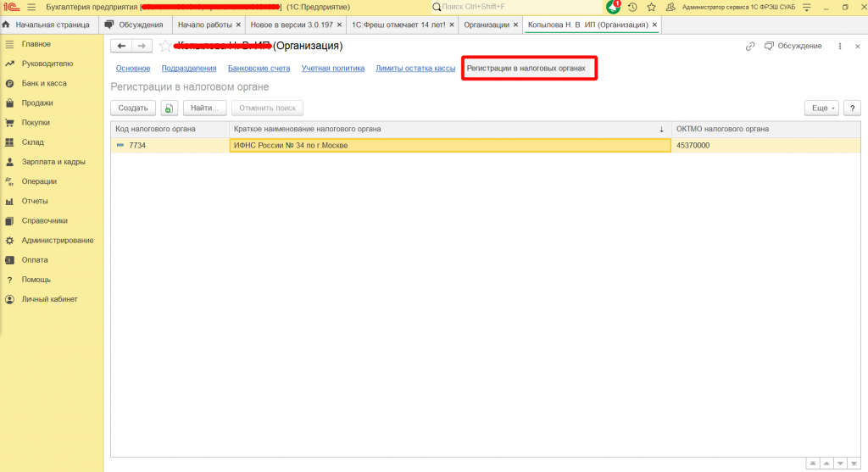
Task: Open favorites star in title bar
Action: pos(651,7)
